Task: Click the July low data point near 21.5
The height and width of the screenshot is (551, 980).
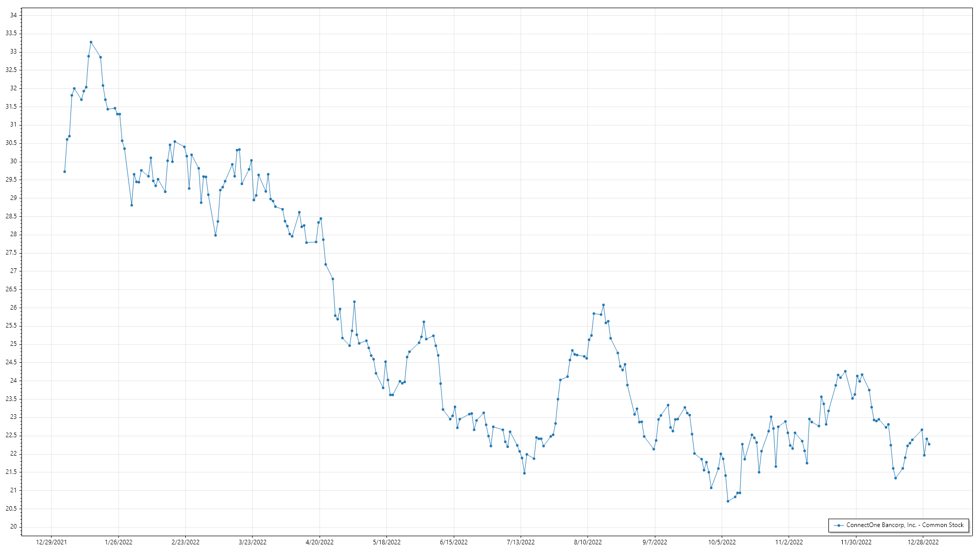Action: pyautogui.click(x=524, y=473)
